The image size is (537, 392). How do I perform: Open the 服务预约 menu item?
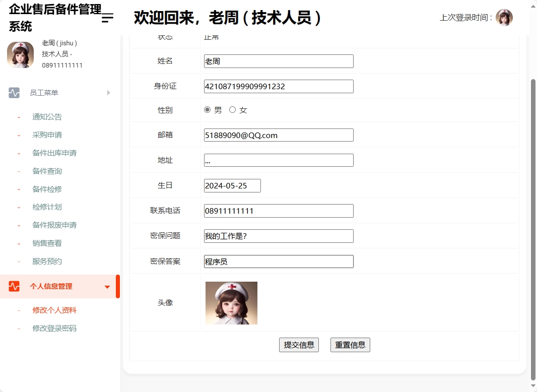tap(47, 261)
